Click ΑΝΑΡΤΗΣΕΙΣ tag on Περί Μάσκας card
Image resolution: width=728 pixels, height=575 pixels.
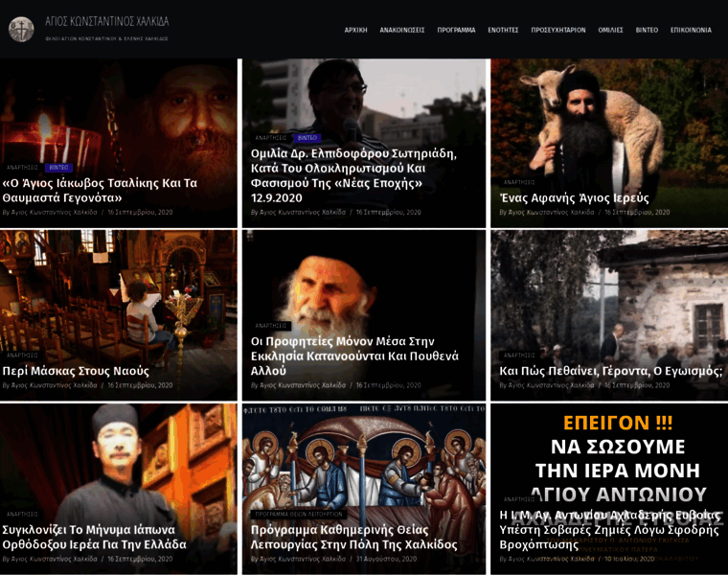[x=22, y=356]
